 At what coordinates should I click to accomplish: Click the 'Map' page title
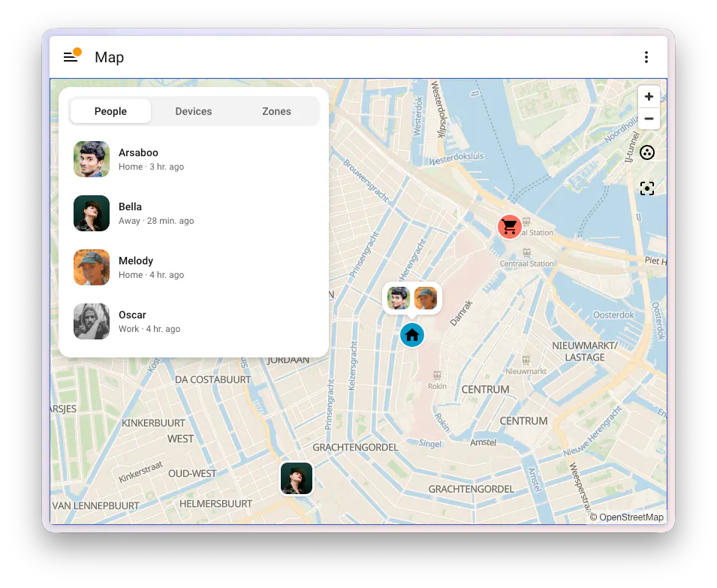110,57
